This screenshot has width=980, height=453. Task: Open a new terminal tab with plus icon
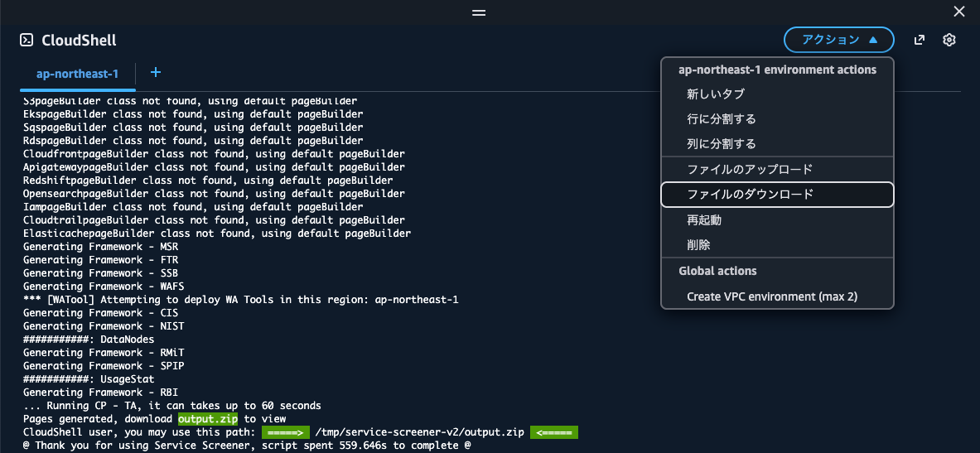tap(155, 73)
